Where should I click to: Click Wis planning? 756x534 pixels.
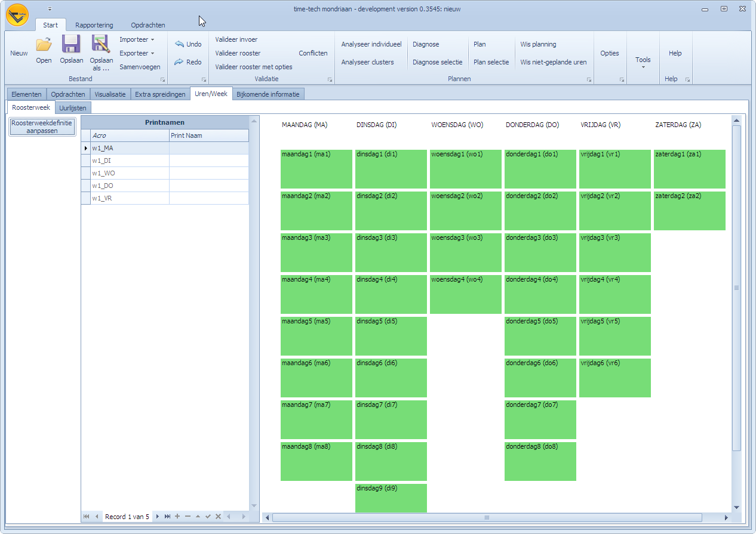point(538,44)
